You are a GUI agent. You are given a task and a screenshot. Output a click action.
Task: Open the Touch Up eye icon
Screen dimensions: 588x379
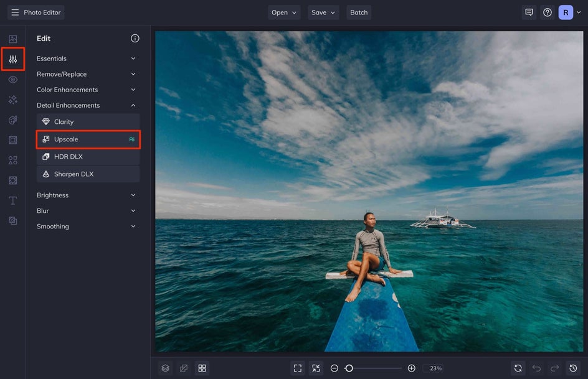12,80
